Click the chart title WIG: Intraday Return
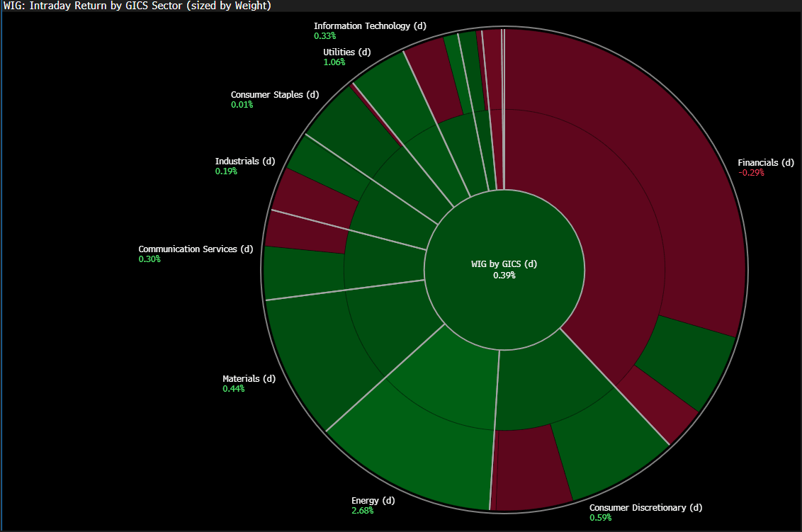 [137, 6]
